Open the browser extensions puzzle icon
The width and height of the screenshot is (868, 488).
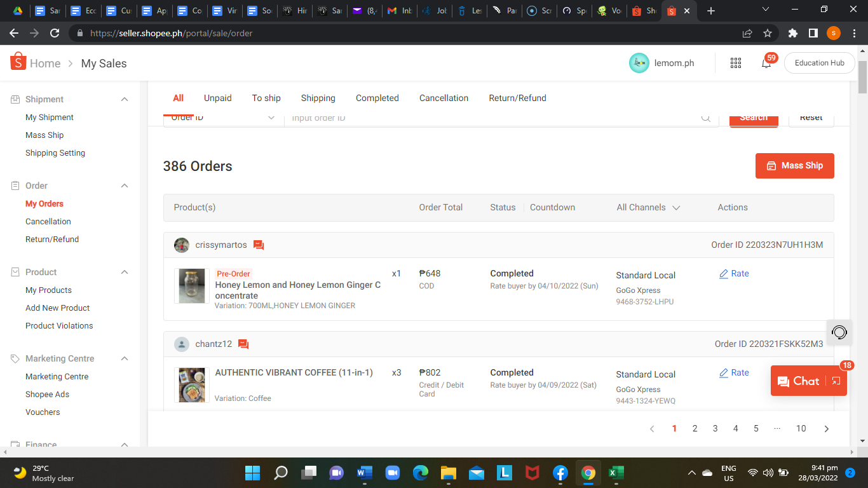pos(792,33)
